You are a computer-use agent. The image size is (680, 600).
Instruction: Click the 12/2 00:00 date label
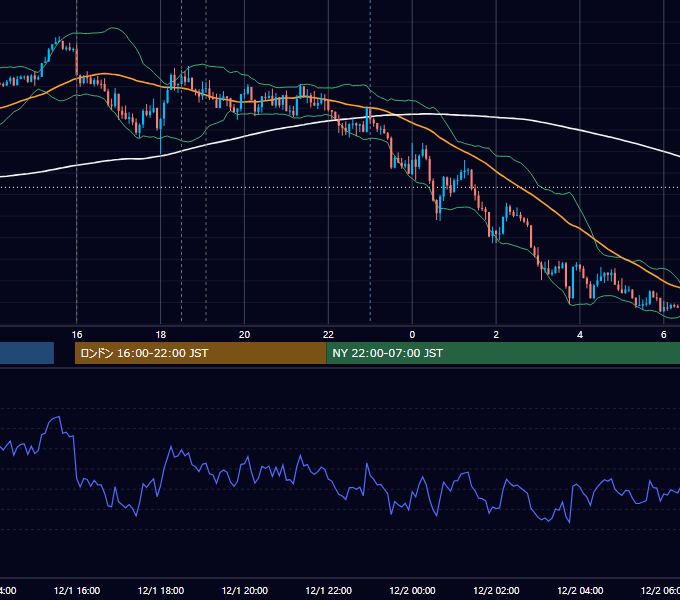click(x=412, y=590)
